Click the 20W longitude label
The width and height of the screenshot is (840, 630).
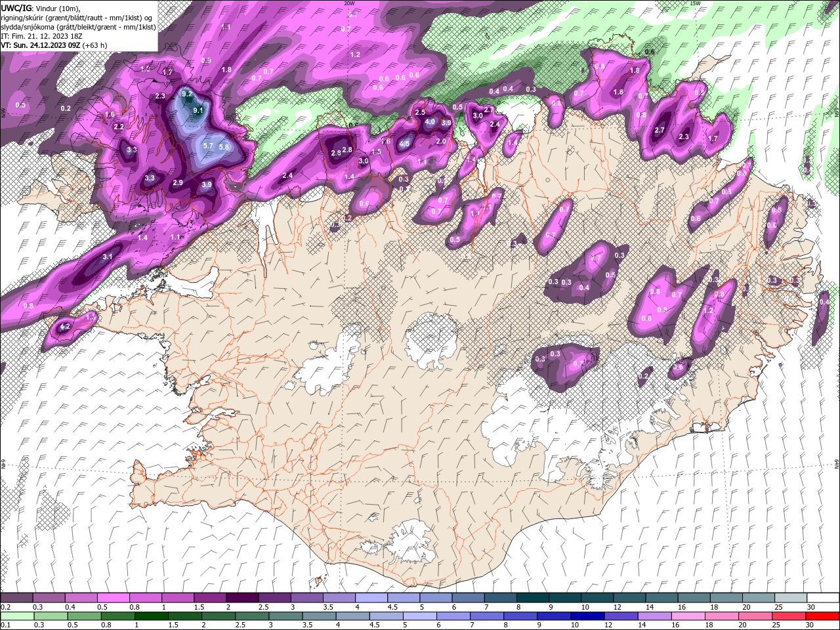tap(349, 3)
